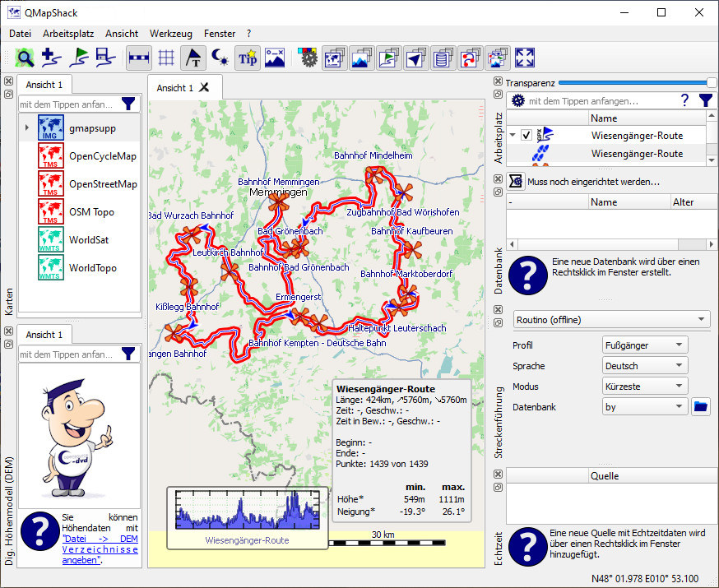This screenshot has height=588, width=719.
Task: Click the fullscreen arrows toolbar icon
Action: pyautogui.click(x=525, y=58)
